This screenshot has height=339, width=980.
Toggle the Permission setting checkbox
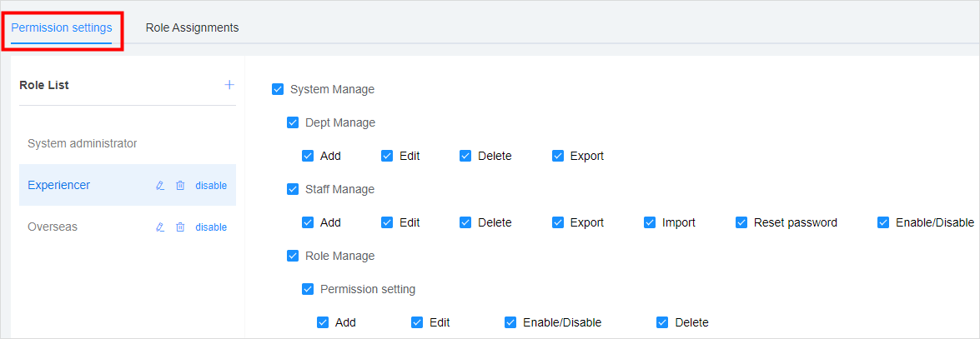[x=308, y=289]
